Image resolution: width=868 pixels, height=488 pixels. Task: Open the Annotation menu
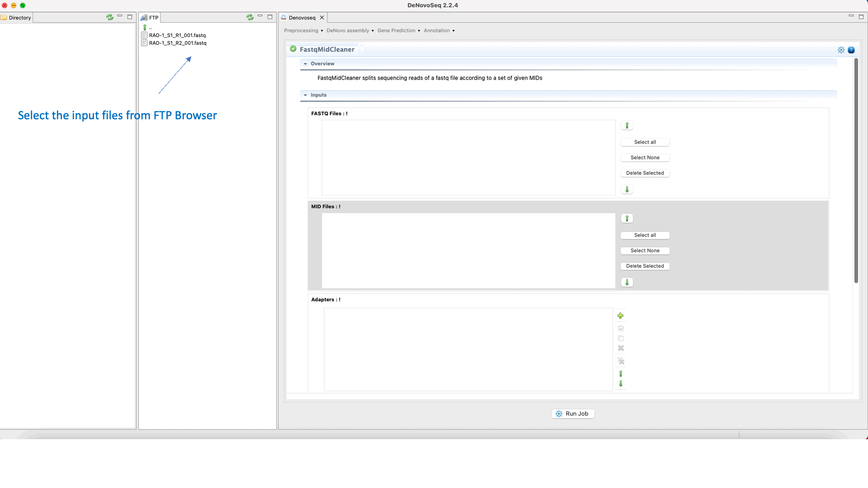point(439,31)
